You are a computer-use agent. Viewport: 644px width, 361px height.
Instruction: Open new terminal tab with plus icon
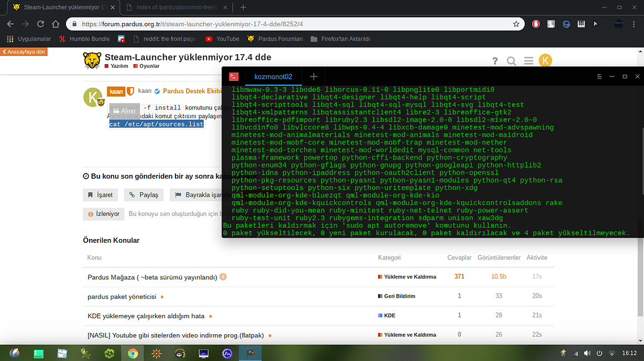[314, 77]
